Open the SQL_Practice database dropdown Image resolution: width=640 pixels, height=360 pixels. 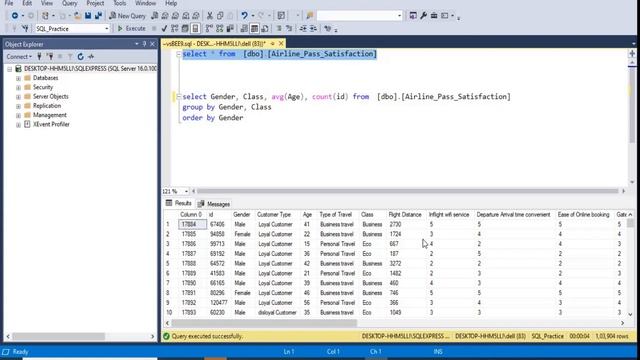(107, 29)
